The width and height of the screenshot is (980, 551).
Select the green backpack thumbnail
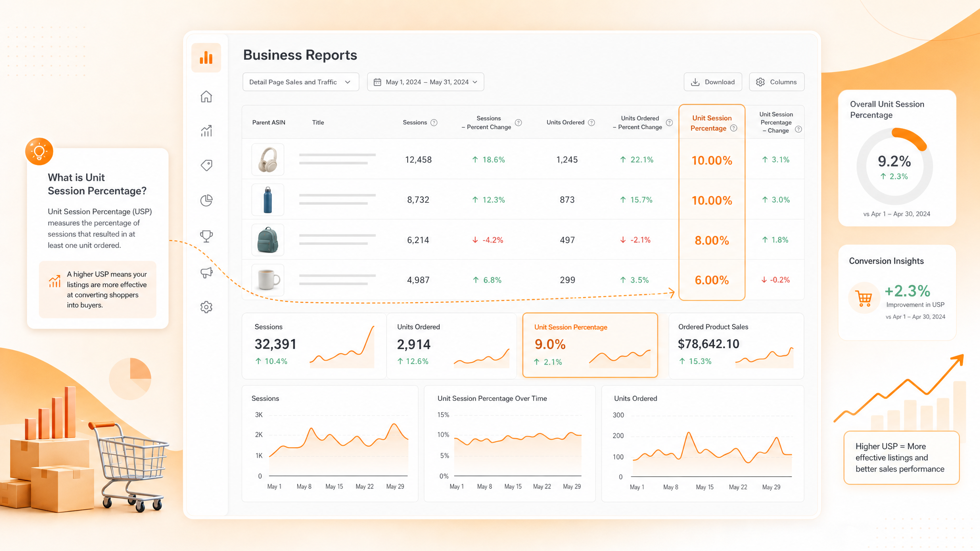pyautogui.click(x=268, y=240)
